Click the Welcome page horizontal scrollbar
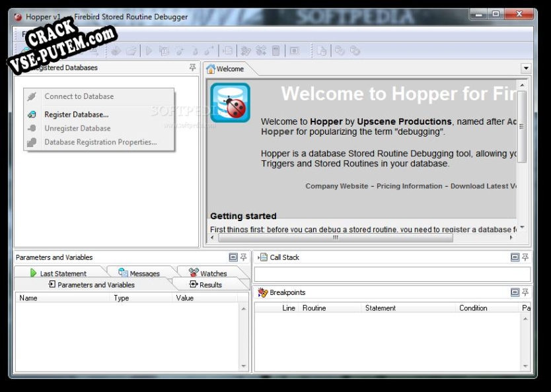Viewport: 551px width, 392px height. [337, 238]
